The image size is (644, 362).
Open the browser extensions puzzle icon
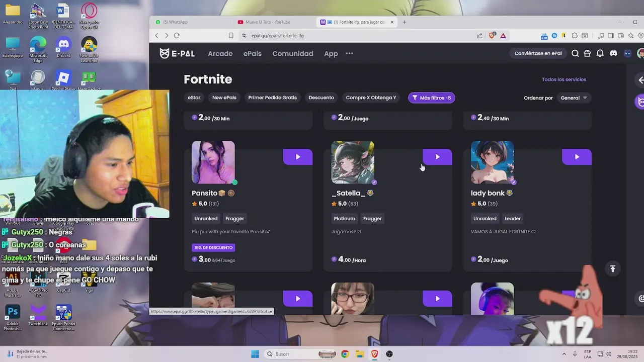tap(574, 36)
